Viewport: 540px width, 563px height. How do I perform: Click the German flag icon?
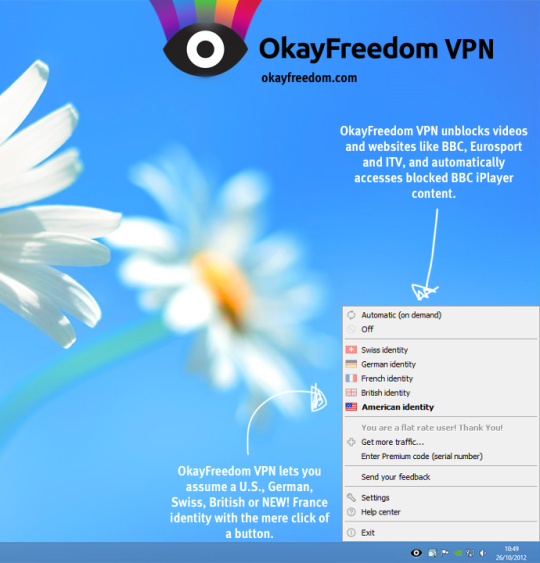coord(351,364)
